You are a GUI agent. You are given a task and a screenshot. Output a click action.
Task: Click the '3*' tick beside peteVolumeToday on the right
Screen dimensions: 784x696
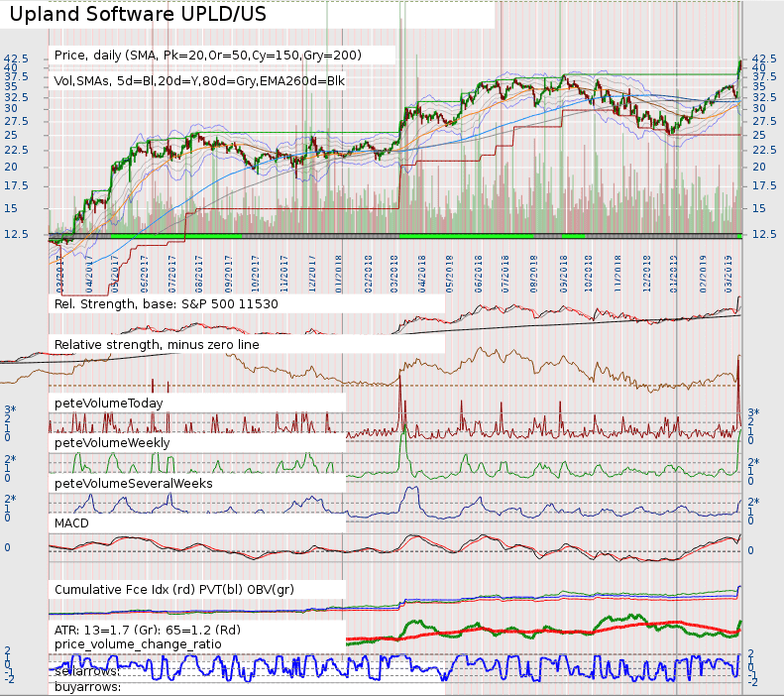(x=754, y=413)
